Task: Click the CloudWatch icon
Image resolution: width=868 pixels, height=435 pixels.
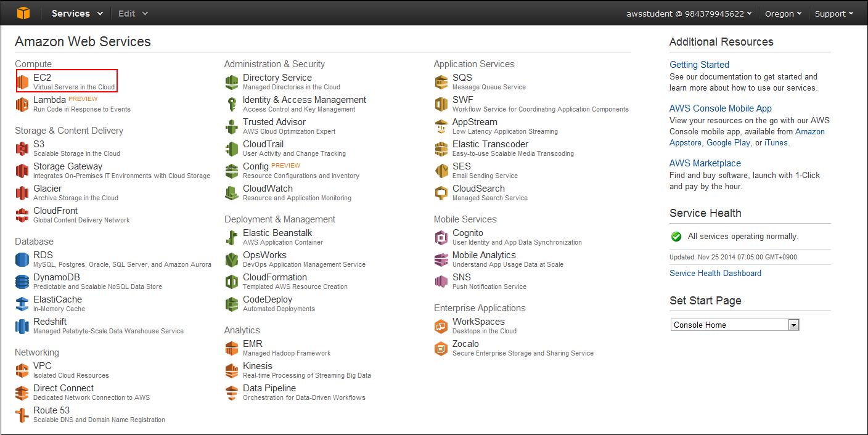Action: click(x=232, y=193)
